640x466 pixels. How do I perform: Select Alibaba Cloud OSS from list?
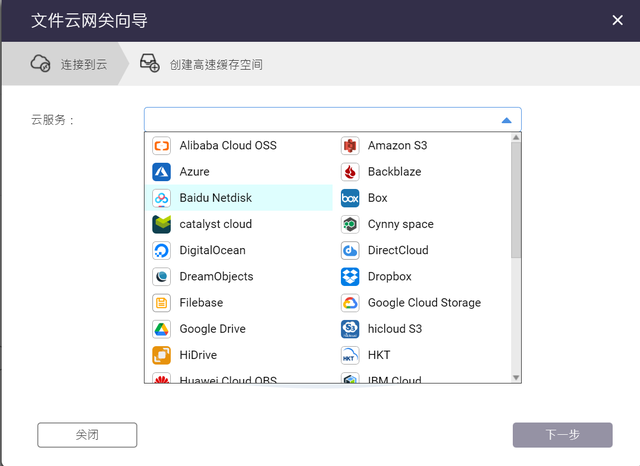coord(239,146)
